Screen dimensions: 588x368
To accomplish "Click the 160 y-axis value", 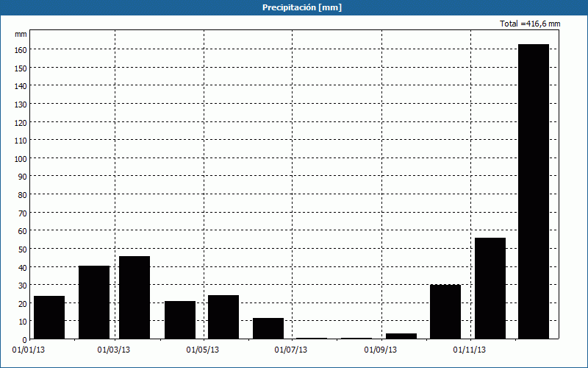I will click(x=21, y=50).
